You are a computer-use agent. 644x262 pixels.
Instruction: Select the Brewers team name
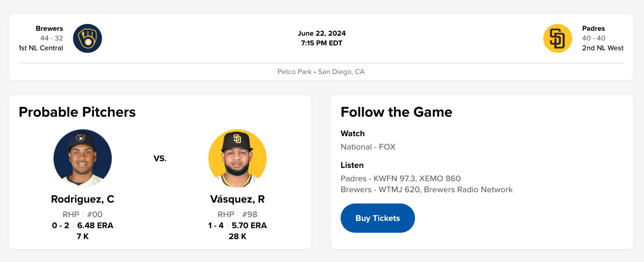point(49,29)
